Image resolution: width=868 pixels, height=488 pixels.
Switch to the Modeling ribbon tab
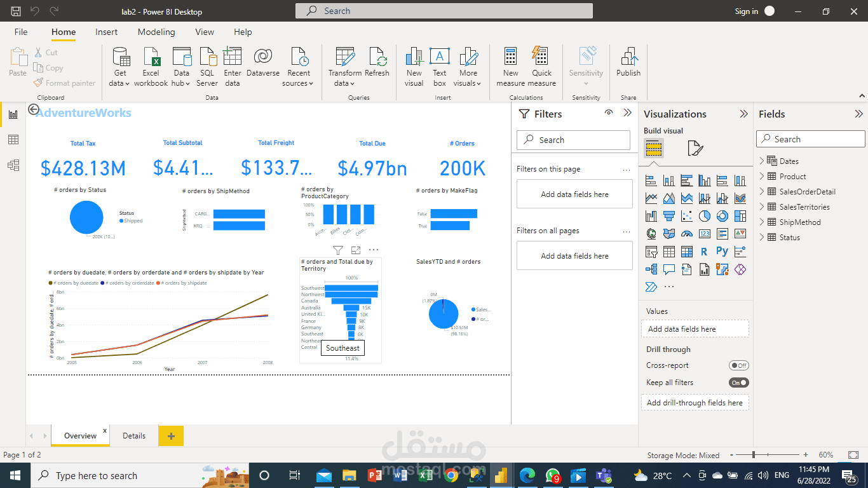point(156,32)
